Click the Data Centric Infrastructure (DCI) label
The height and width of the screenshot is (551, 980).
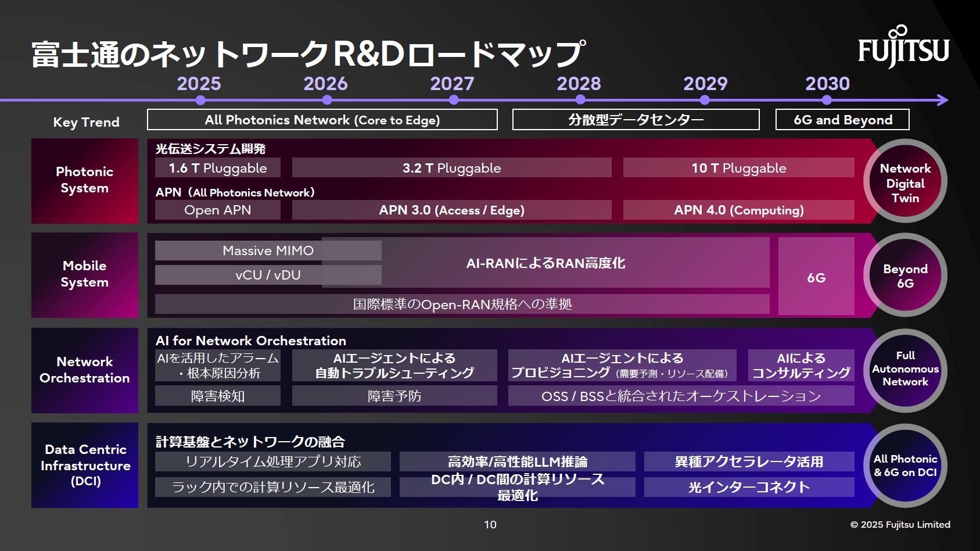[84, 465]
